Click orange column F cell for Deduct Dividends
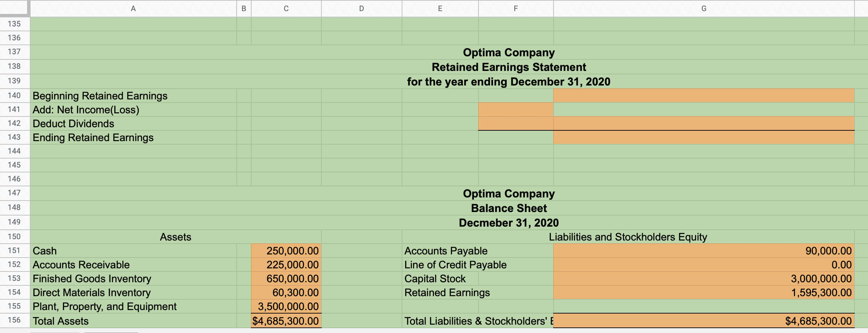Image resolution: width=868 pixels, height=333 pixels. pyautogui.click(x=516, y=123)
